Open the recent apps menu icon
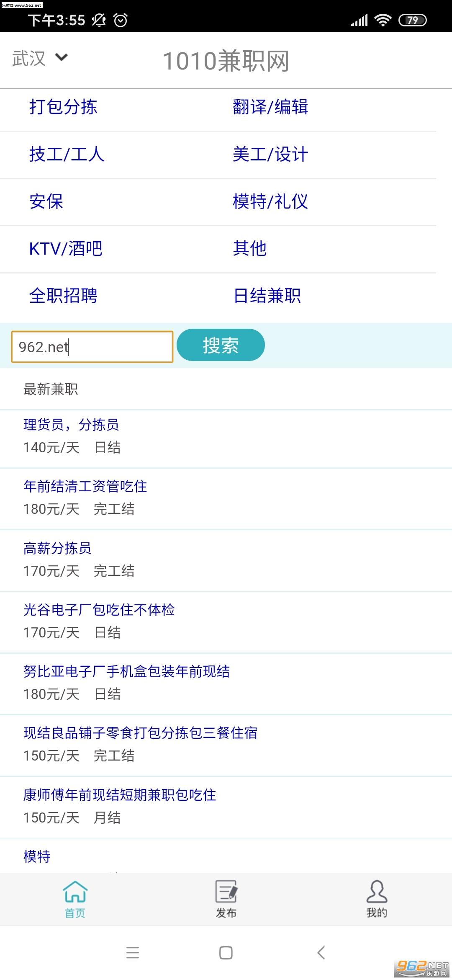This screenshot has height=980, width=452. tap(133, 953)
